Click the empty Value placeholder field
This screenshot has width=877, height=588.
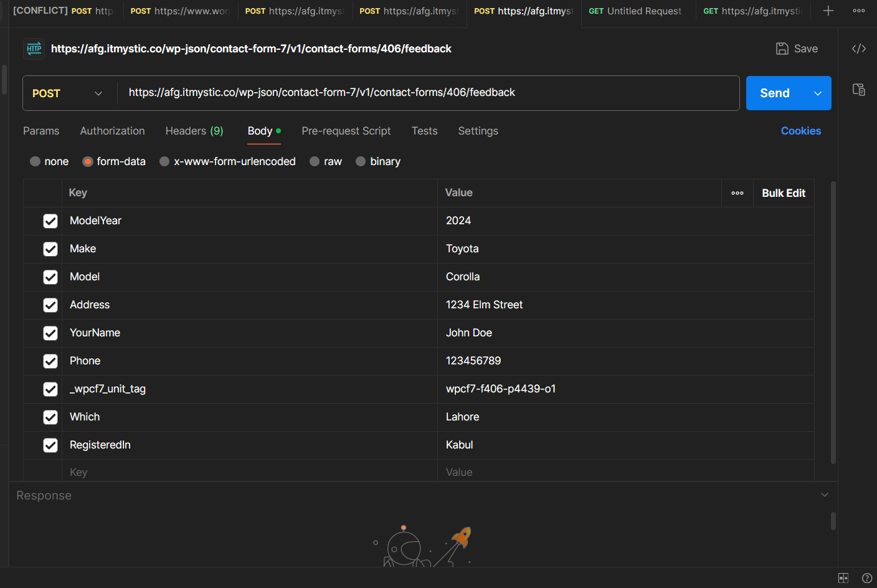pos(626,472)
